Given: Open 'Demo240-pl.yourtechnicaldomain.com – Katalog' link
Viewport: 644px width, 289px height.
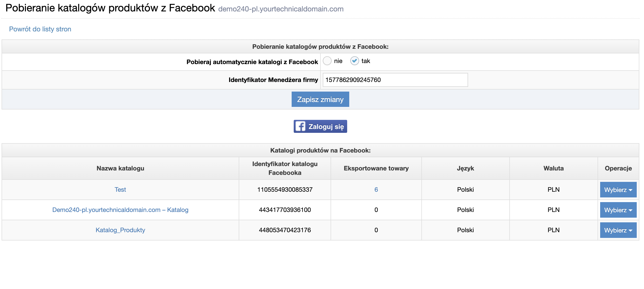Looking at the screenshot, I should (x=120, y=210).
